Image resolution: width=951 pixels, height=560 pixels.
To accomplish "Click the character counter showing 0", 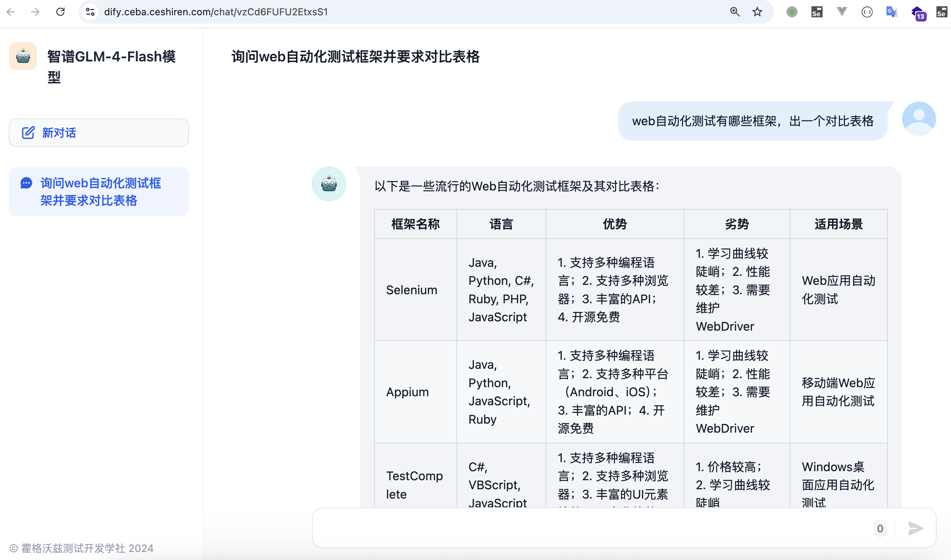I will pyautogui.click(x=880, y=528).
